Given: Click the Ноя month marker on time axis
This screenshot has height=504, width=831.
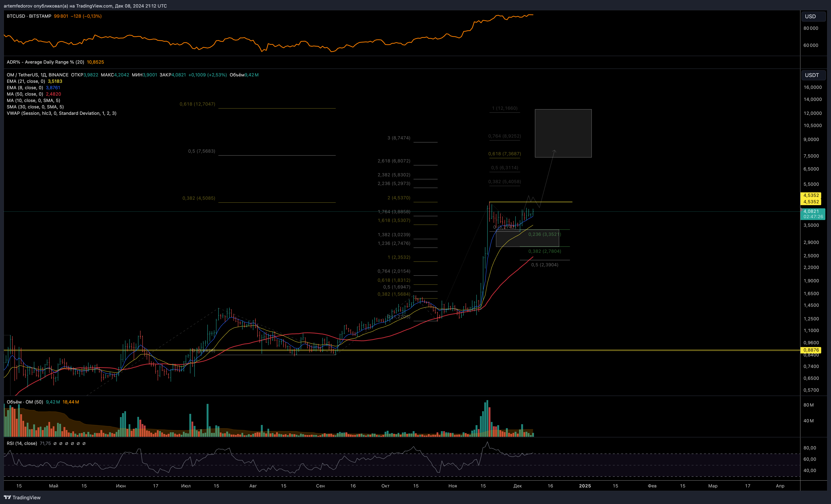Looking at the screenshot, I should [x=453, y=486].
